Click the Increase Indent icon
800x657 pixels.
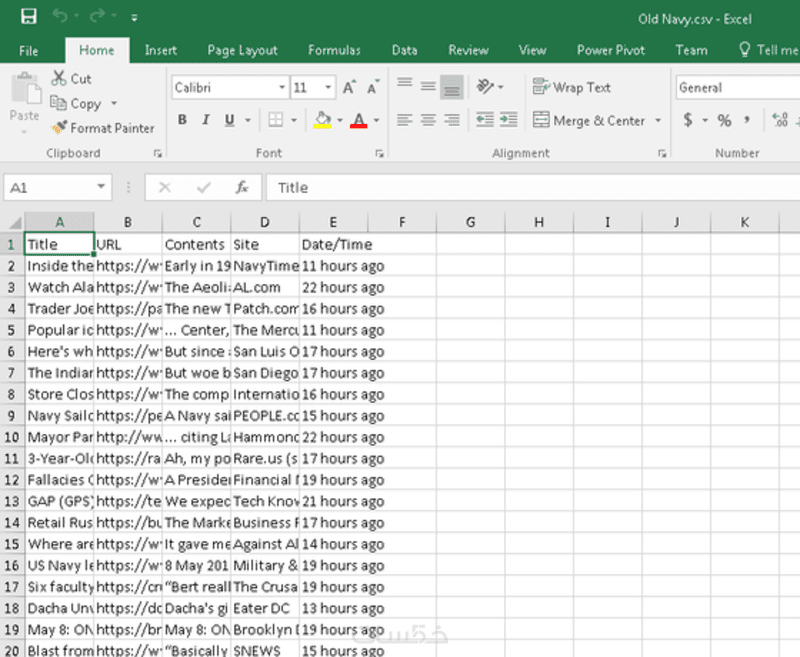(x=508, y=120)
